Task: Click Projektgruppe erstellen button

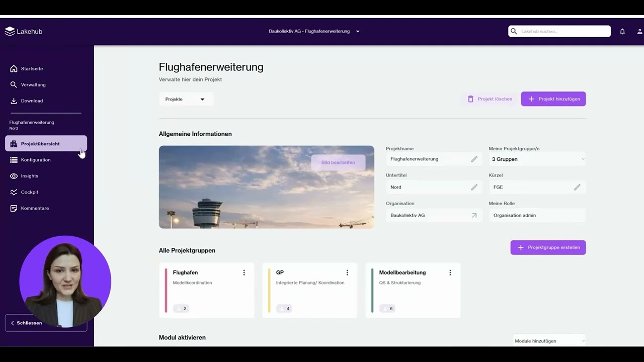Action: point(548,247)
